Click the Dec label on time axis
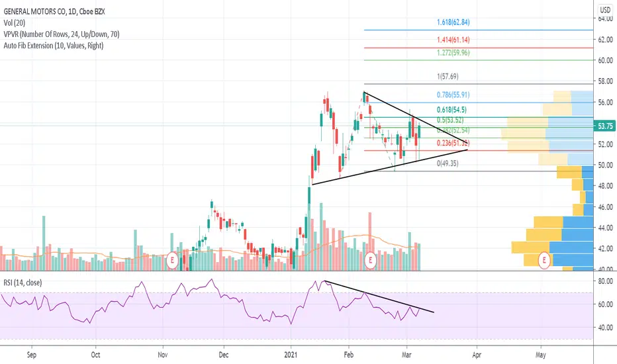The width and height of the screenshot is (617, 364). coord(223,355)
